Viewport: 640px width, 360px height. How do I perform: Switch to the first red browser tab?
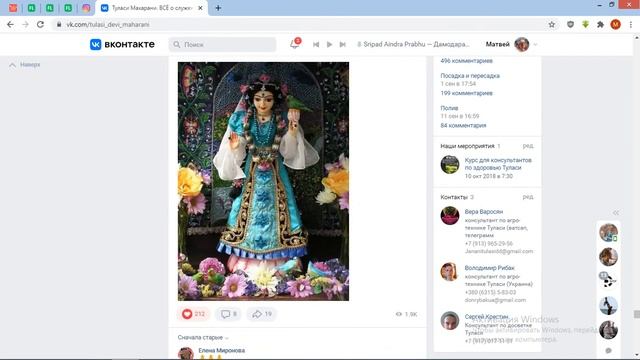point(13,8)
